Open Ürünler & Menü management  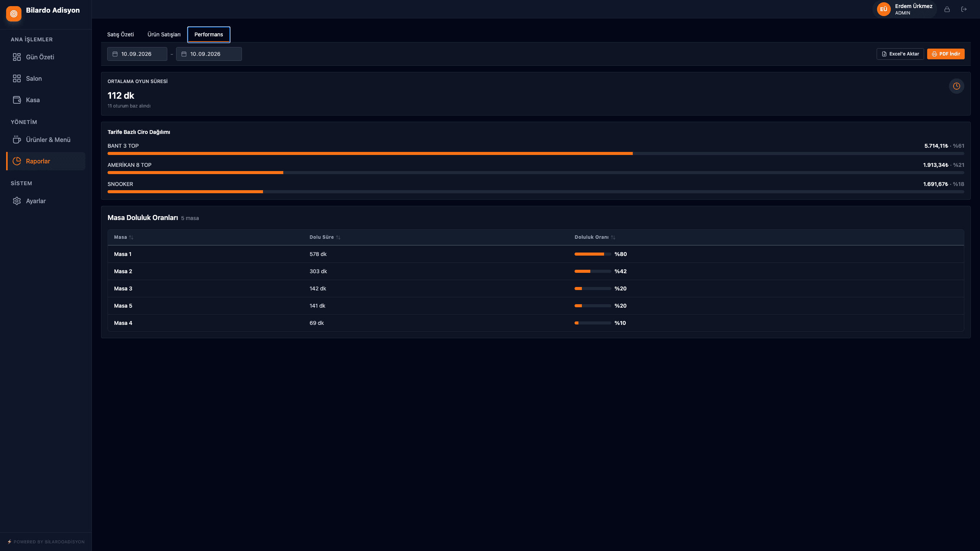tap(46, 140)
